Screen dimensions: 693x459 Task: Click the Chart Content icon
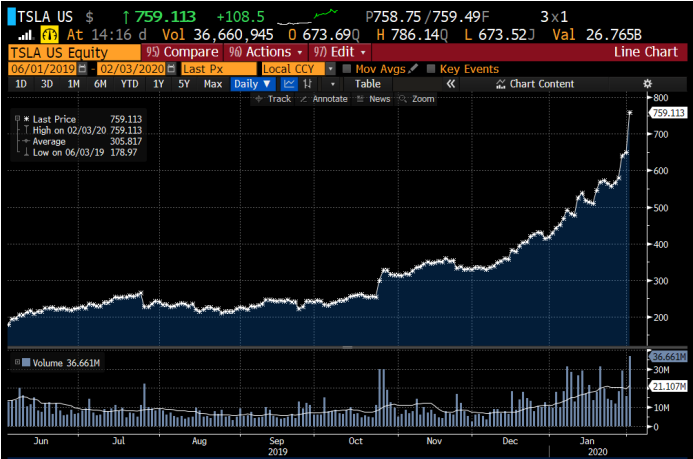click(500, 84)
